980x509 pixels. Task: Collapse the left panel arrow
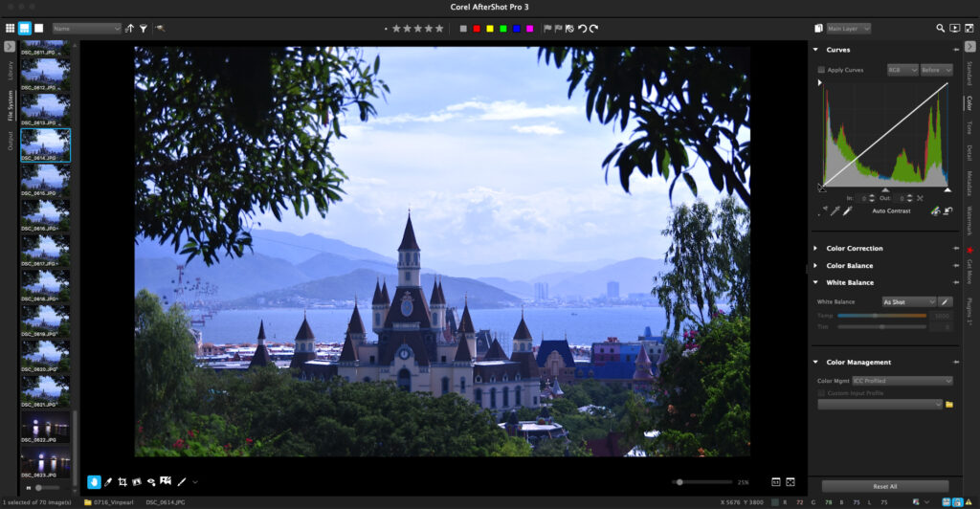[10, 46]
